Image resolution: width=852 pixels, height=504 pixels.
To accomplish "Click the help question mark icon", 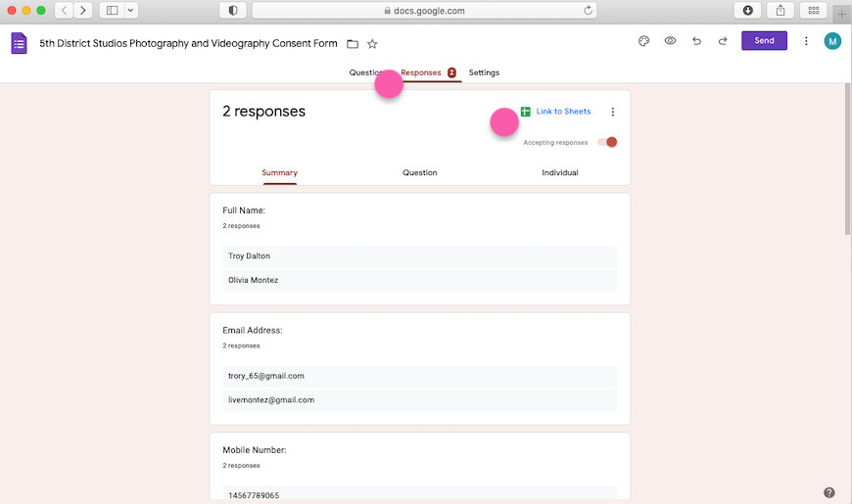I will [829, 492].
